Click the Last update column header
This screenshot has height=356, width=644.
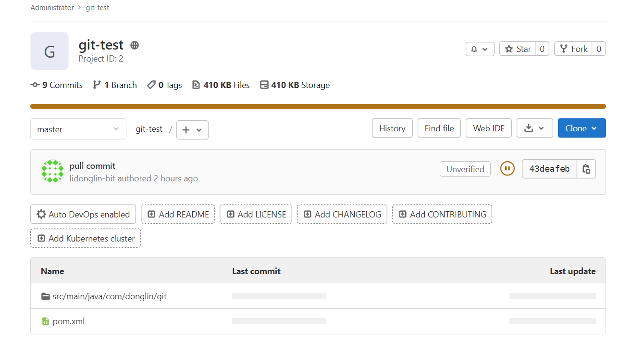pyautogui.click(x=572, y=271)
